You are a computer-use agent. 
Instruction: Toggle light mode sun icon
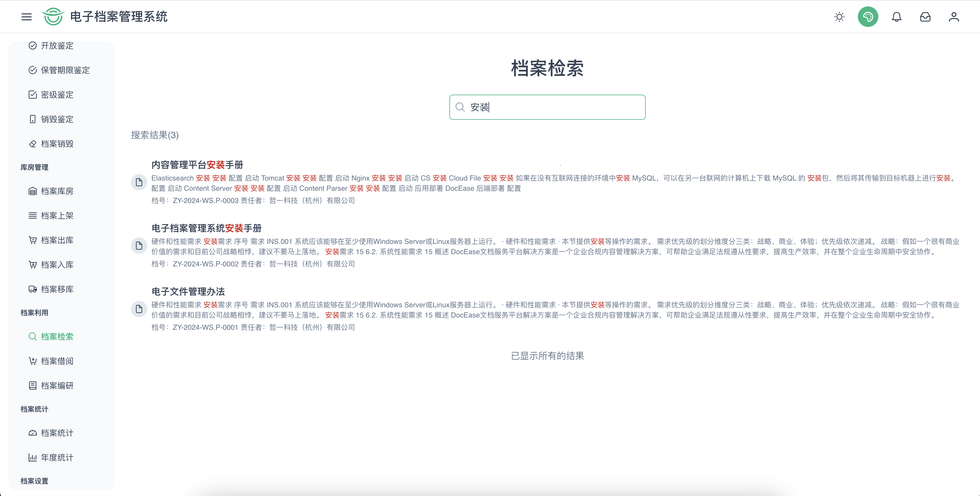(x=839, y=17)
